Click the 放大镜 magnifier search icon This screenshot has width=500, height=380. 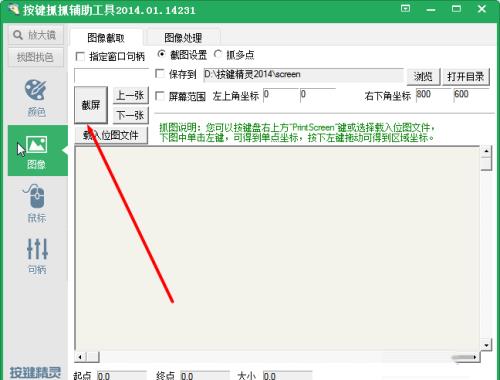point(17,35)
